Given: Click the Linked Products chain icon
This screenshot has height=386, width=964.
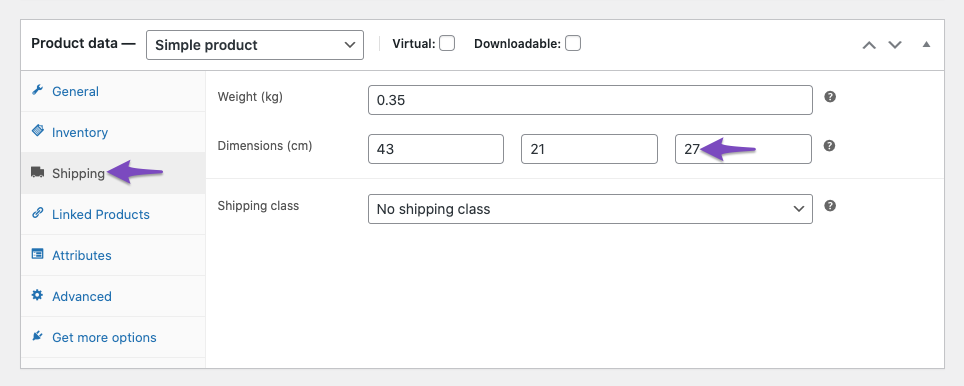Looking at the screenshot, I should click(38, 213).
